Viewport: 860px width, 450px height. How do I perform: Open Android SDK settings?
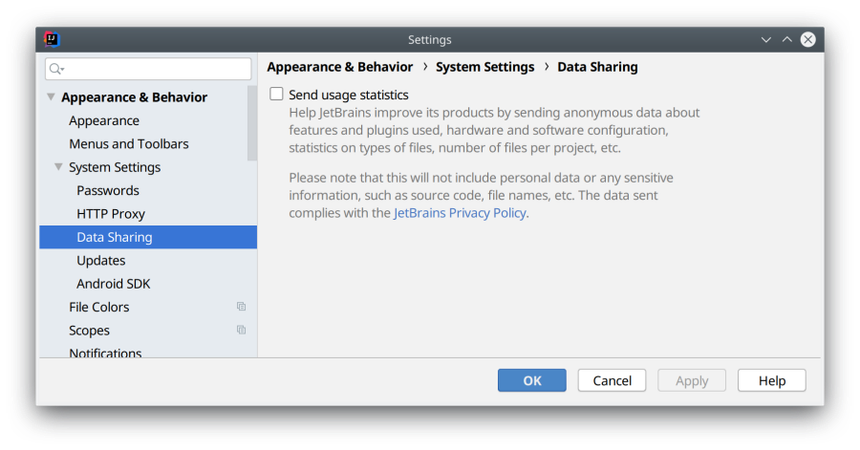[113, 284]
